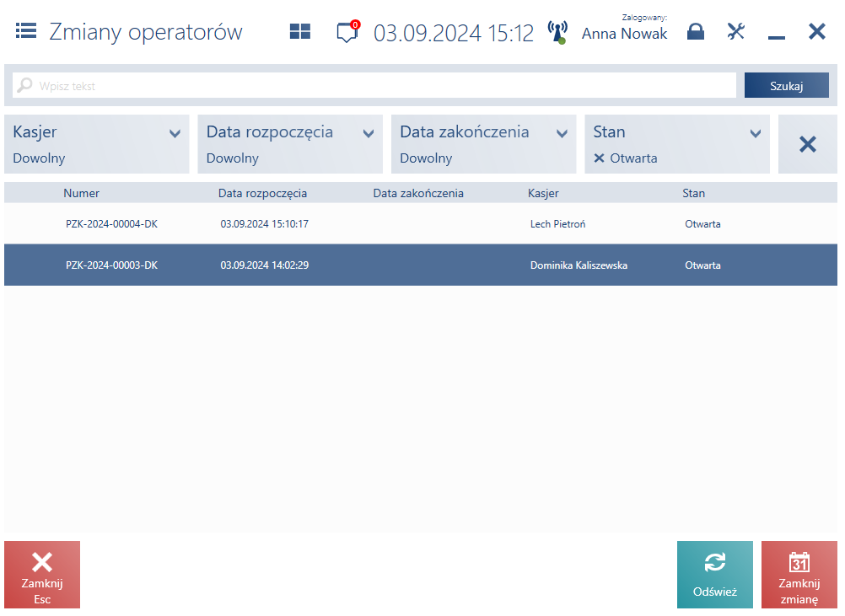
Task: Open the notifications message icon
Action: coord(347,32)
